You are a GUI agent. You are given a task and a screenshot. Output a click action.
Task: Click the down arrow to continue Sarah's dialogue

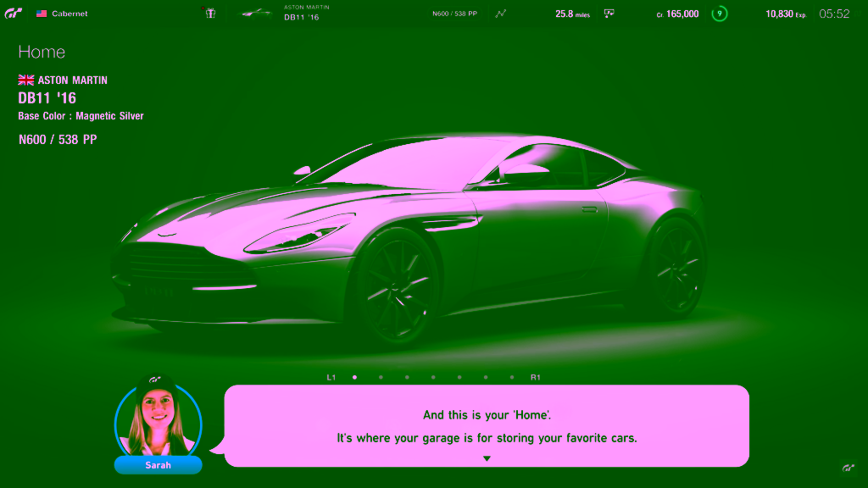click(487, 457)
